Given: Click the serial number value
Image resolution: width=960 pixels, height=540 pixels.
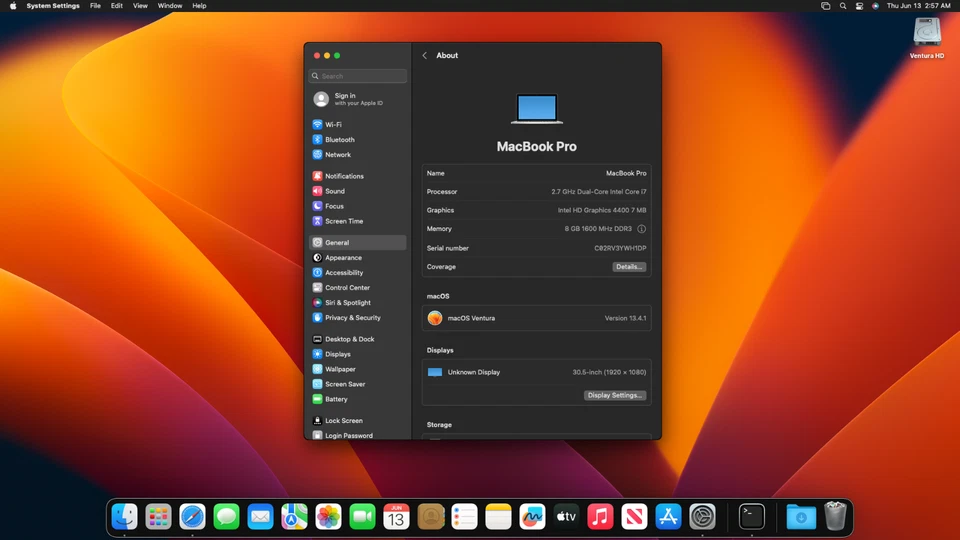Looking at the screenshot, I should click(620, 249).
